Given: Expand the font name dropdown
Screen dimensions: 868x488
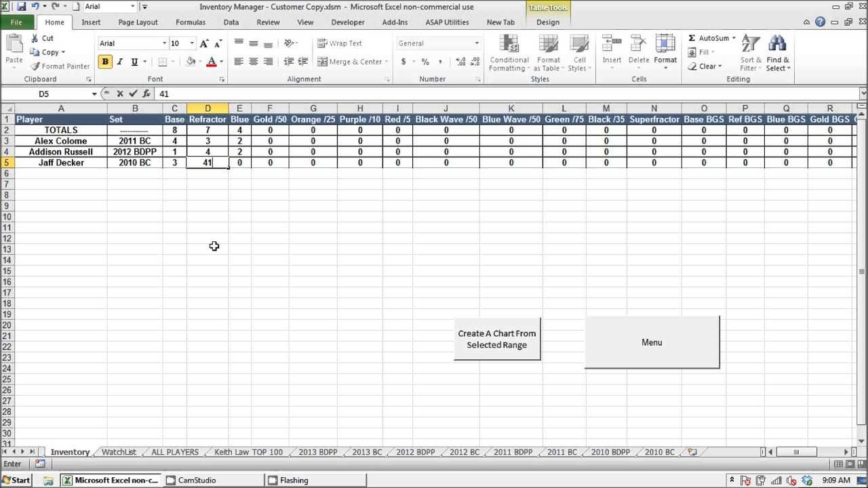Looking at the screenshot, I should [164, 43].
